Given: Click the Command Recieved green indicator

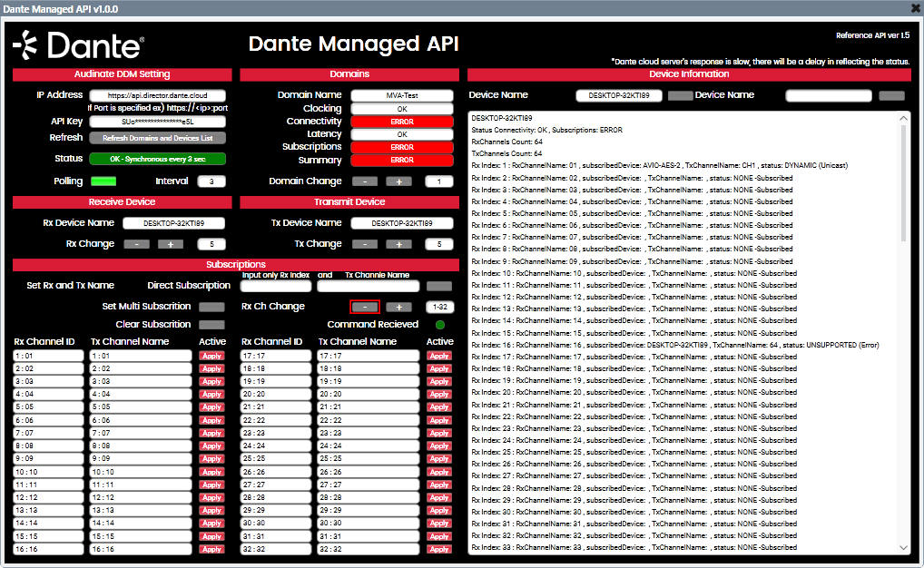Looking at the screenshot, I should (x=440, y=325).
